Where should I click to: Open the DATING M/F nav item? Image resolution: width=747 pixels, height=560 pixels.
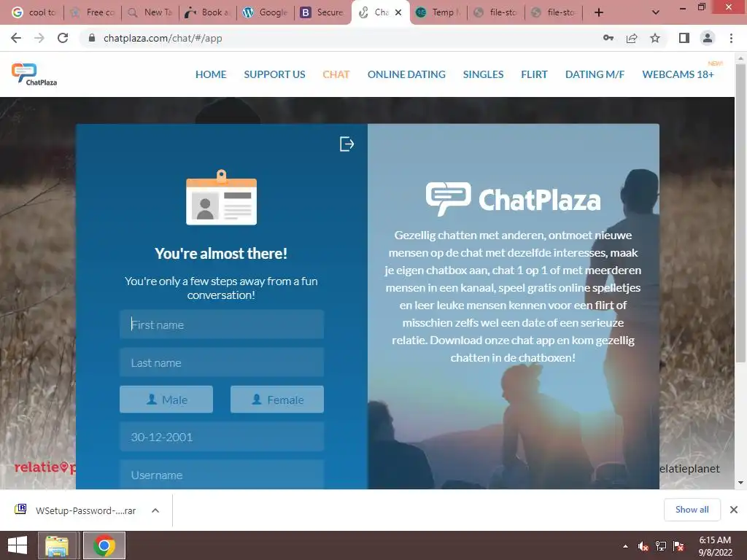coord(595,74)
